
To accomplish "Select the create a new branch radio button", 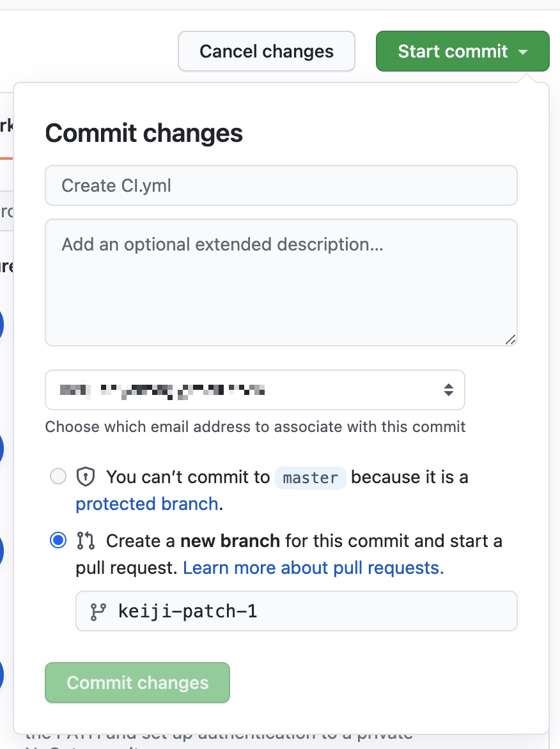I will pos(58,540).
